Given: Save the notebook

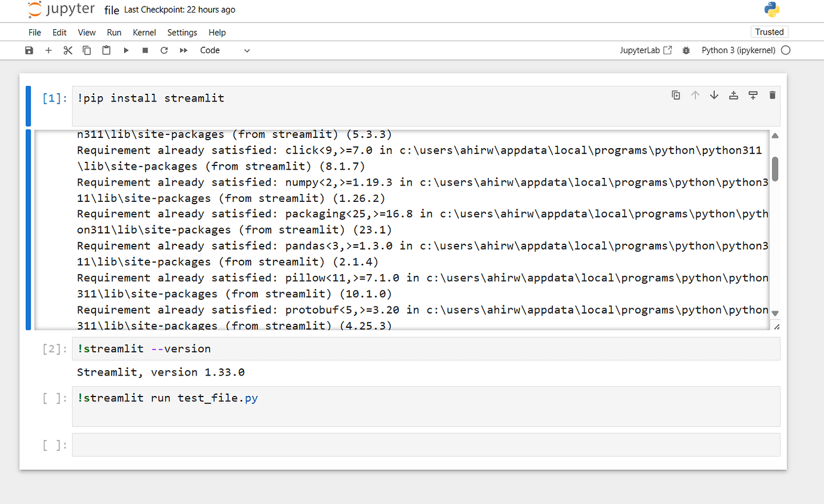Looking at the screenshot, I should pyautogui.click(x=29, y=50).
